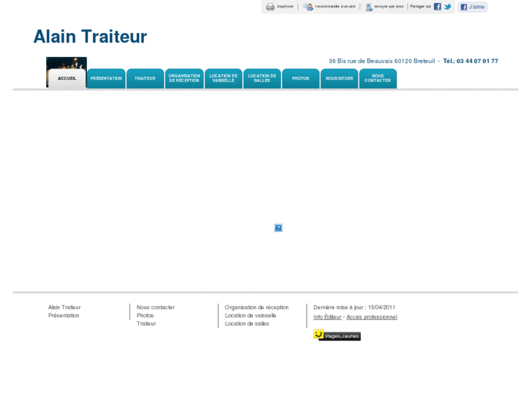Share the page via the Twitter bird icon
Image resolution: width=532 pixels, height=399 pixels.
[448, 7]
